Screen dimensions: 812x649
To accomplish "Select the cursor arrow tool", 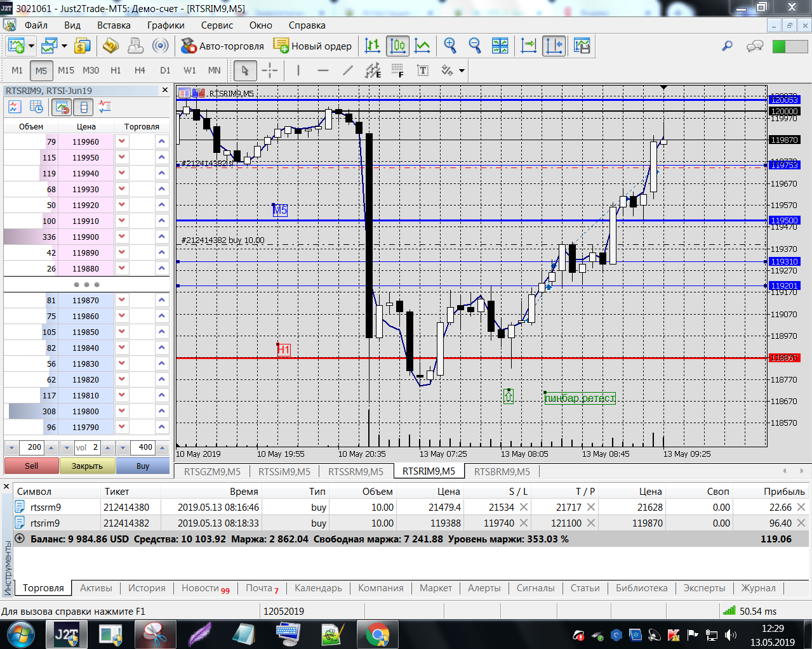I will [x=245, y=70].
